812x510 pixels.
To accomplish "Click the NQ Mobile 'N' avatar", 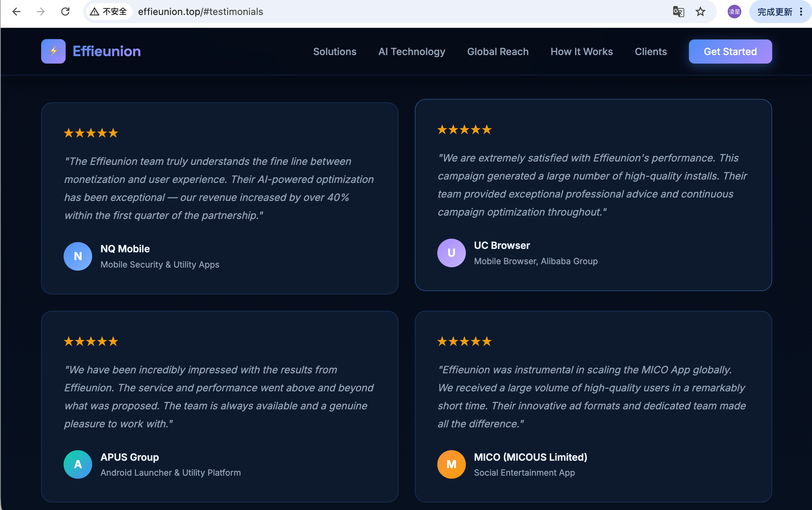I will point(78,256).
